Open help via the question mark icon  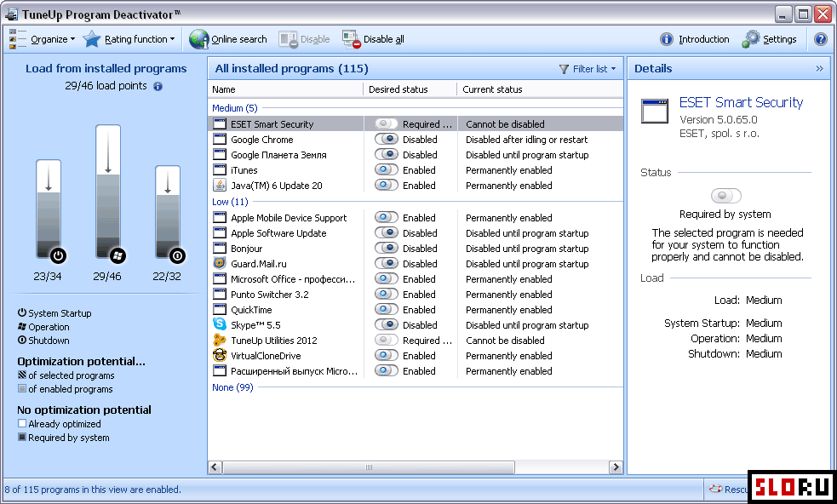[x=821, y=39]
